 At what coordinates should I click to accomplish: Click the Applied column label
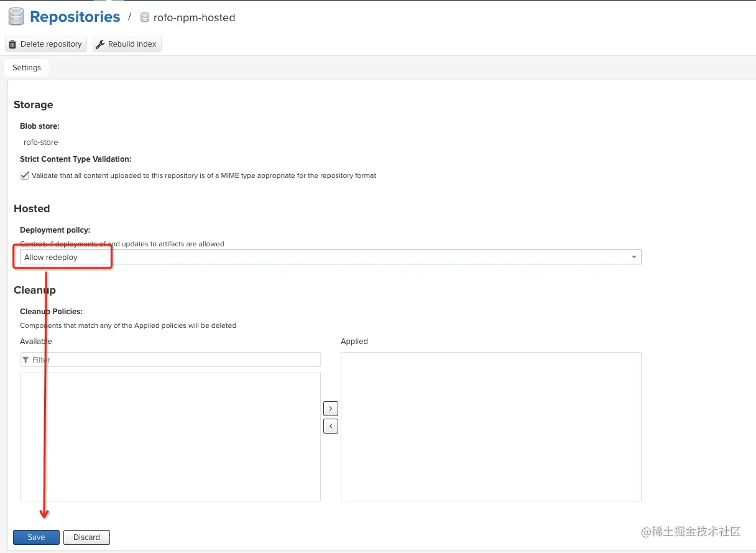pyautogui.click(x=354, y=342)
